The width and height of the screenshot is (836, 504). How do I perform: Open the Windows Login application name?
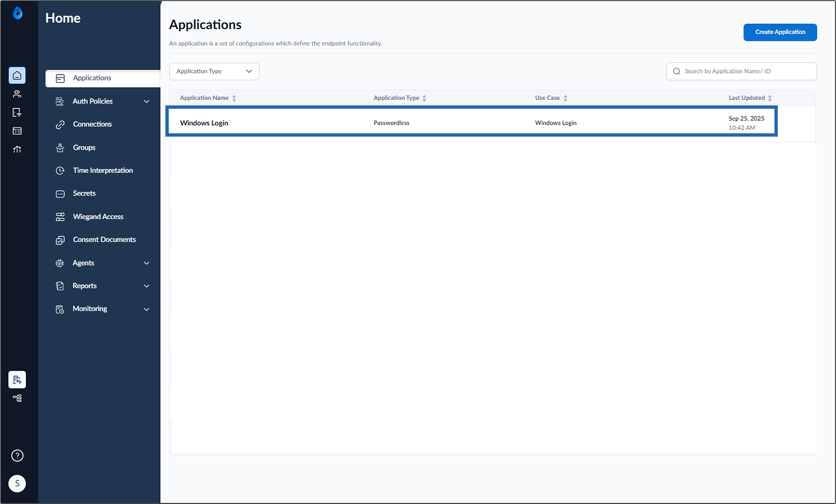[204, 123]
